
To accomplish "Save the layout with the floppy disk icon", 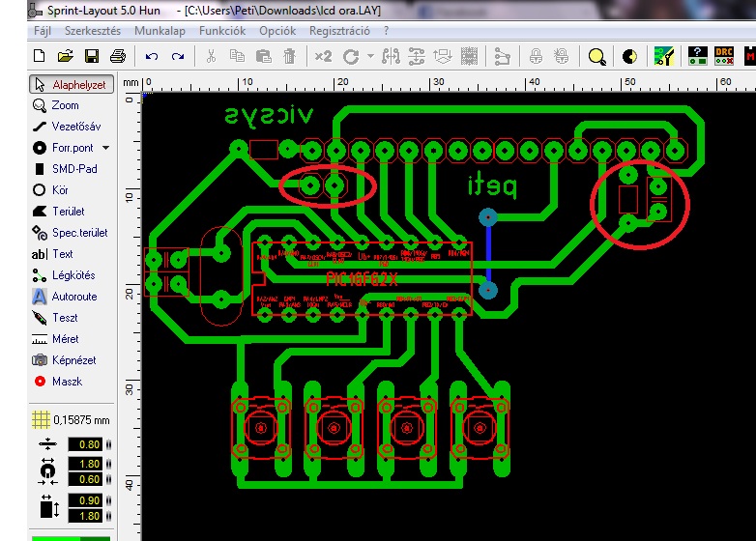I will [x=92, y=56].
